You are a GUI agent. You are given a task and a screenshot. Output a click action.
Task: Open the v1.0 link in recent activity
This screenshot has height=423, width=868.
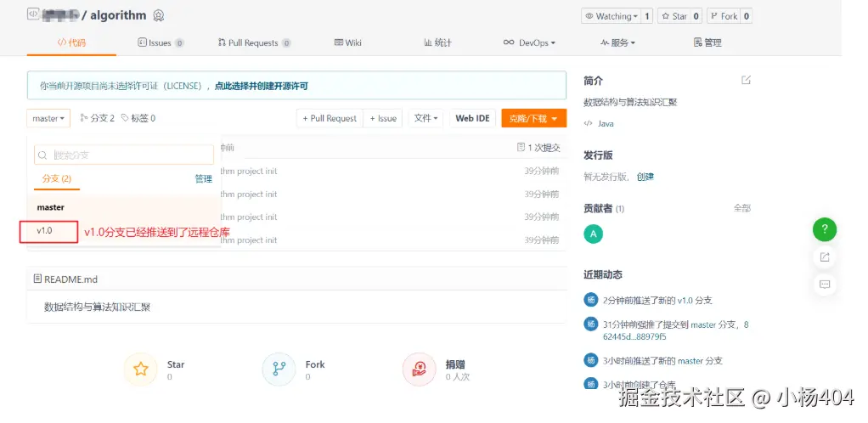click(685, 301)
